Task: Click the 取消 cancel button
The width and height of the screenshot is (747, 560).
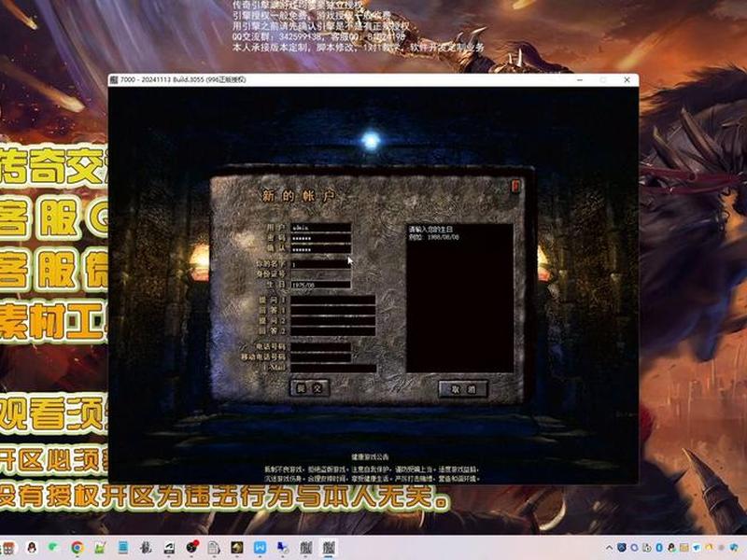Action: (463, 388)
